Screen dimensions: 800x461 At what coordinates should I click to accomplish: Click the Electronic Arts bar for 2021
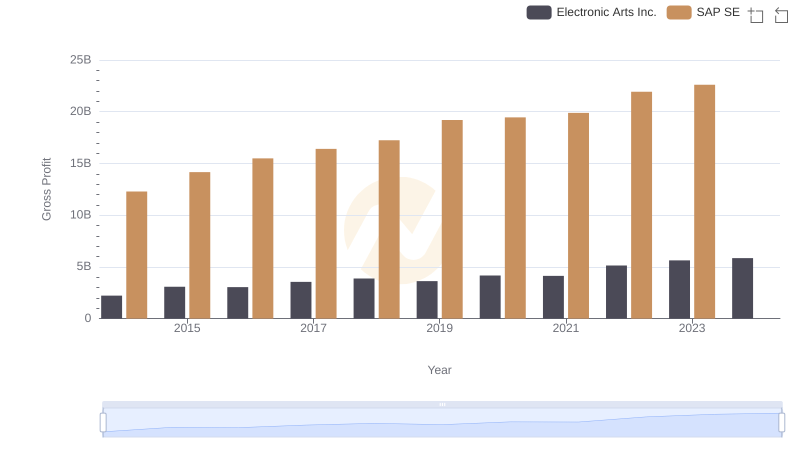click(554, 297)
